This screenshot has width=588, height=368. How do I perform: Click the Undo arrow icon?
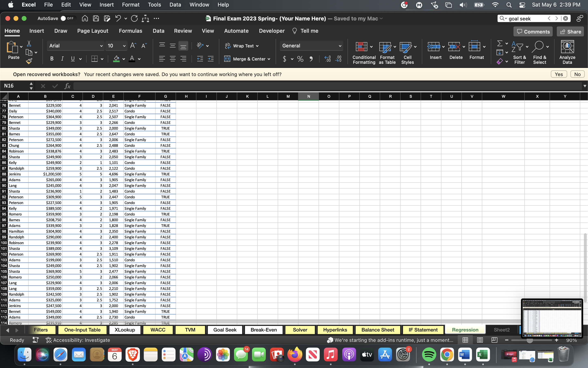[x=118, y=18]
